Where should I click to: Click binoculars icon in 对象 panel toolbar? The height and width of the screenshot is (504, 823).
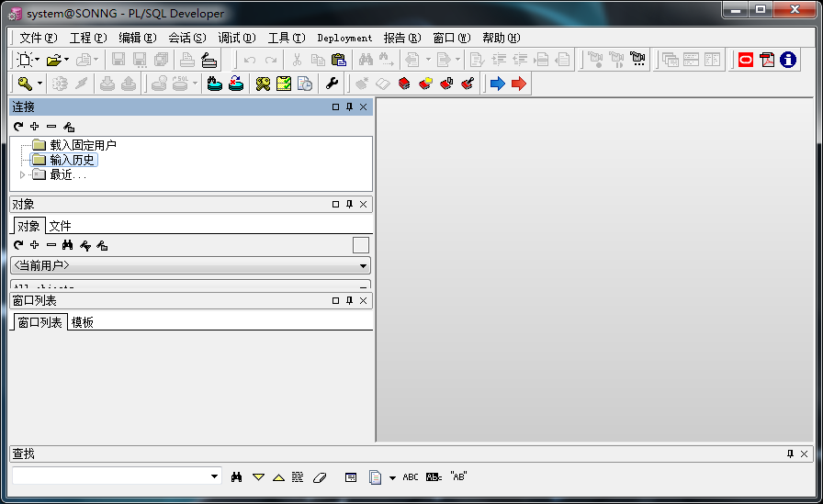(x=68, y=245)
